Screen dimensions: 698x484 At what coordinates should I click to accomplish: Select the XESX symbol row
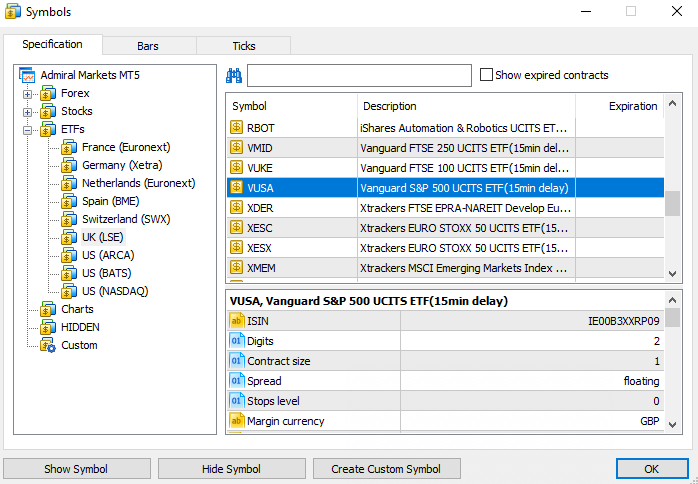446,248
